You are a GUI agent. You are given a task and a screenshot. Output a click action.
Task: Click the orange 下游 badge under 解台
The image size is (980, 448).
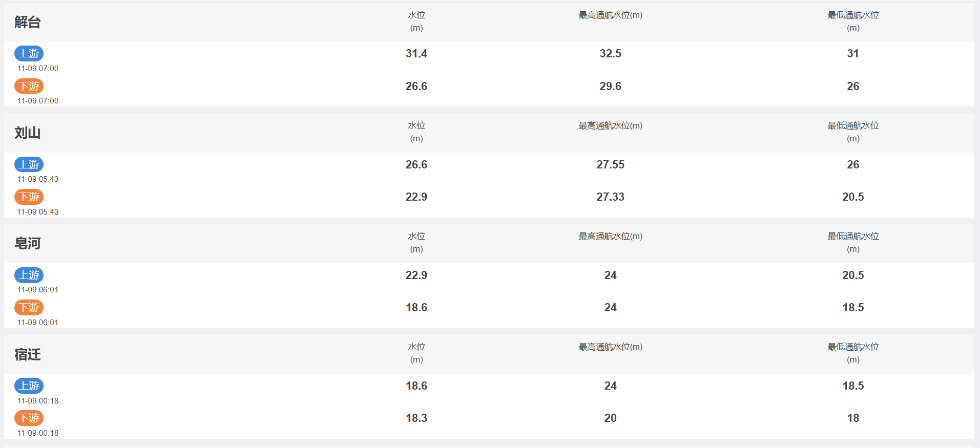(x=29, y=86)
